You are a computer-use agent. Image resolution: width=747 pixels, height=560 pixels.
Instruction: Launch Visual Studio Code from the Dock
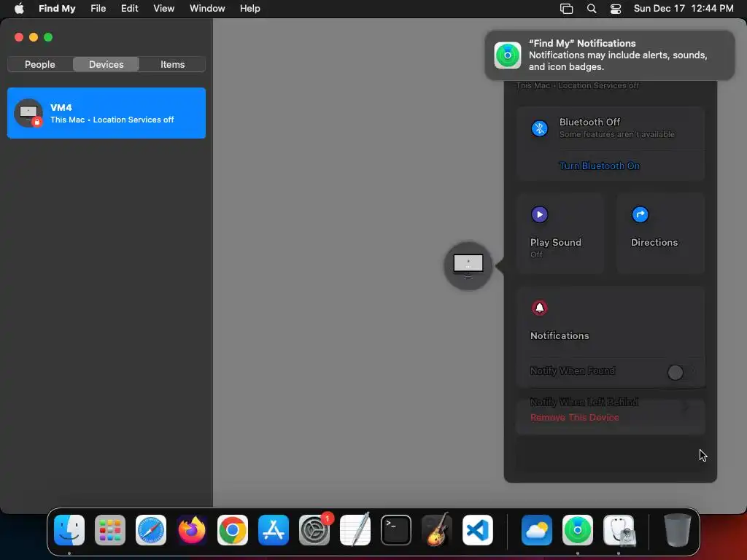tap(478, 530)
